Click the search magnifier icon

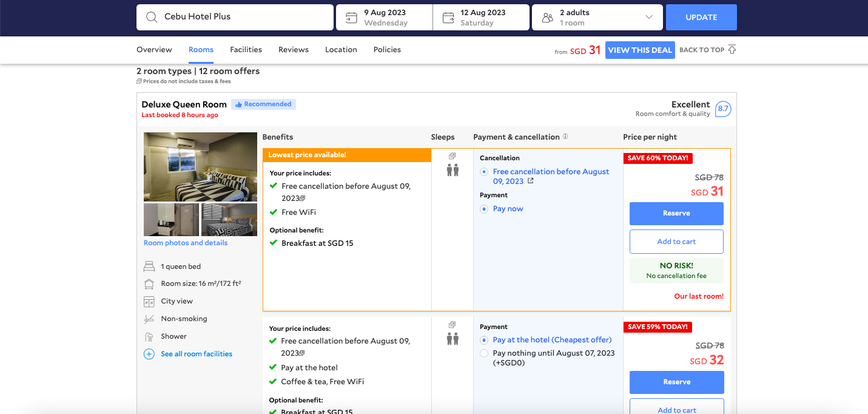point(152,17)
